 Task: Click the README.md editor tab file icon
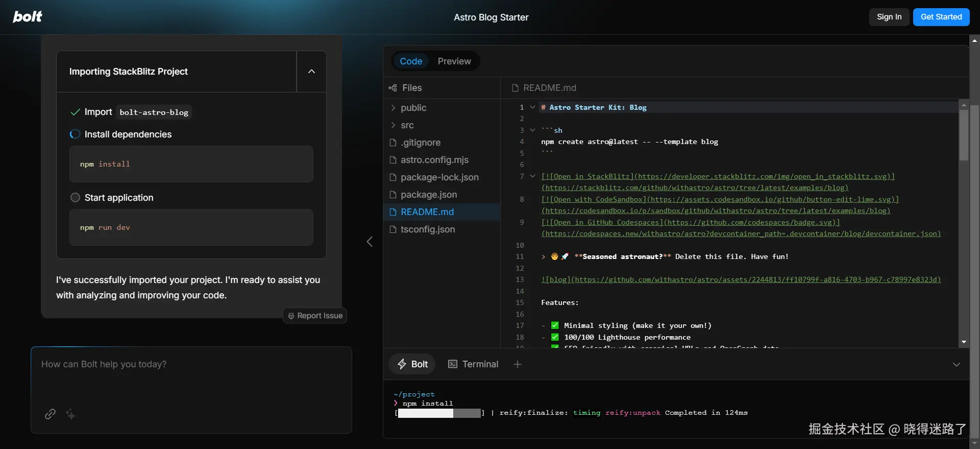click(x=515, y=88)
